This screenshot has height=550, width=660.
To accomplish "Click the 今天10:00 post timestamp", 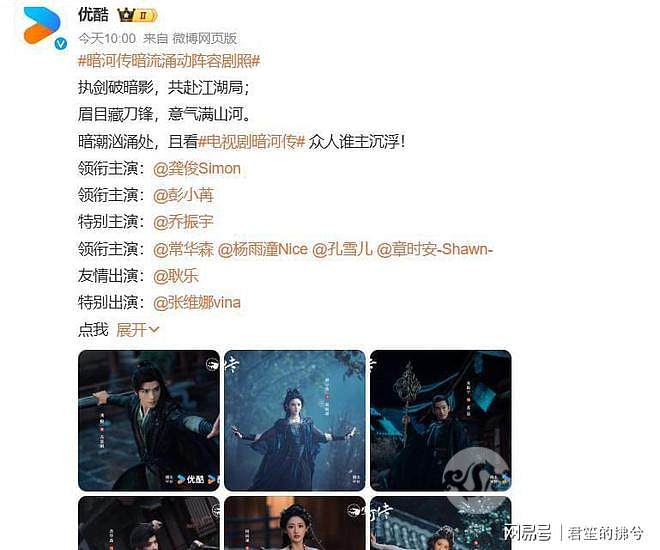I will click(107, 38).
